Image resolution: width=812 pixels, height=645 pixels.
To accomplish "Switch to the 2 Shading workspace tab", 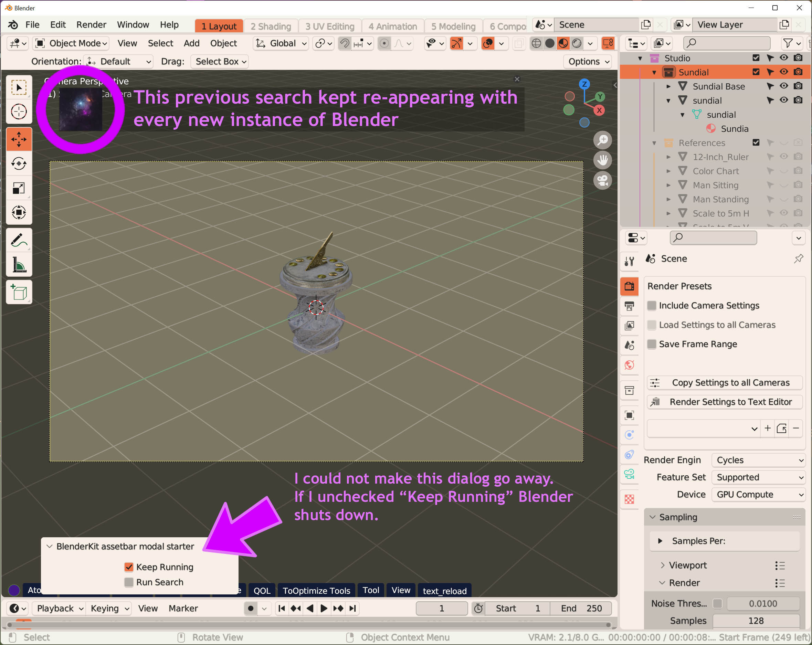I will tap(271, 26).
